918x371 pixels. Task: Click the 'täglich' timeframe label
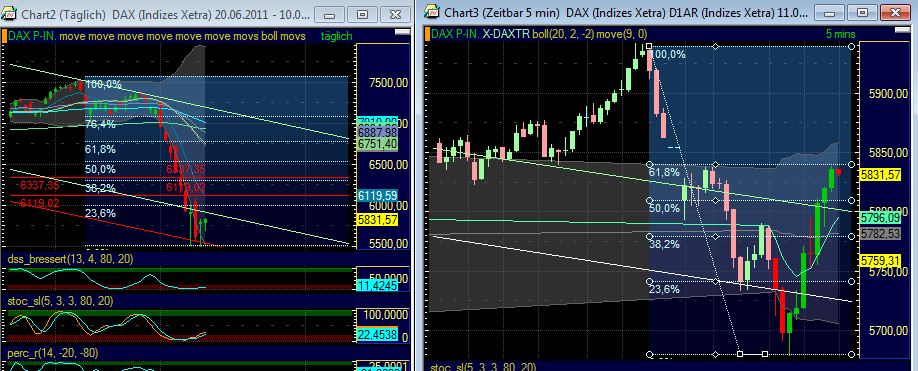pyautogui.click(x=336, y=36)
